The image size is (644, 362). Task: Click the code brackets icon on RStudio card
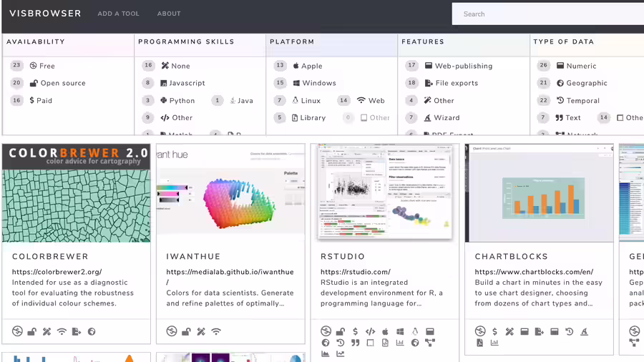click(370, 332)
